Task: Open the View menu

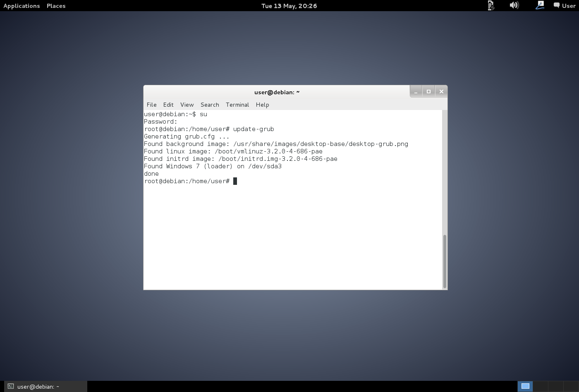Action: pos(187,105)
